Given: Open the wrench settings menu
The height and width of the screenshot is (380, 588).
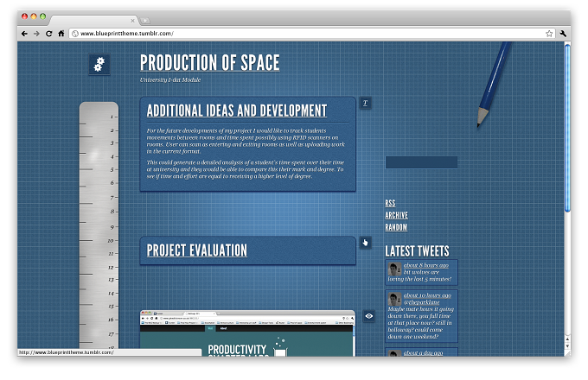Looking at the screenshot, I should click(563, 34).
